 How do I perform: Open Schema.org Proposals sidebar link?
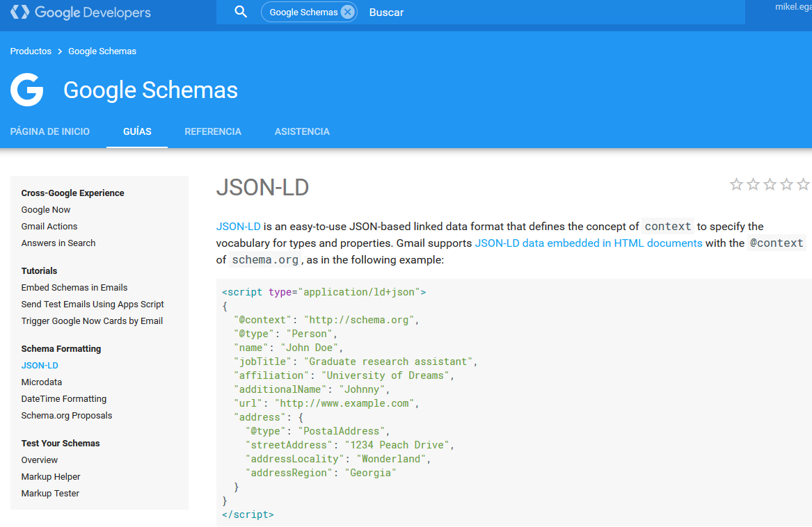tap(66, 415)
